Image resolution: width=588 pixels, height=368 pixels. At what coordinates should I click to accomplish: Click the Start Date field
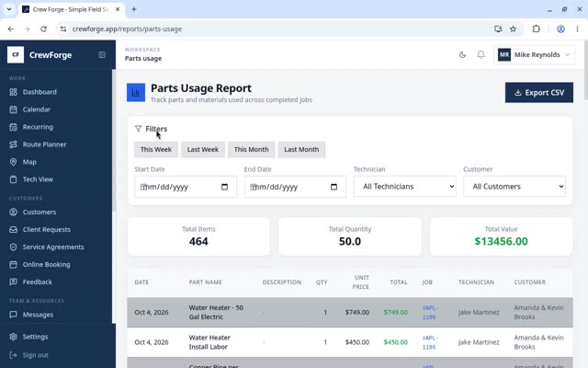click(186, 187)
